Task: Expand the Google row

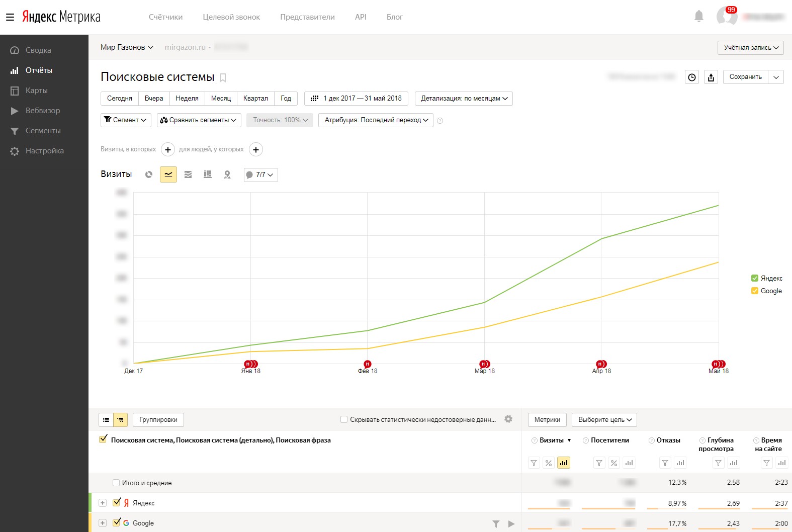Action: [103, 523]
